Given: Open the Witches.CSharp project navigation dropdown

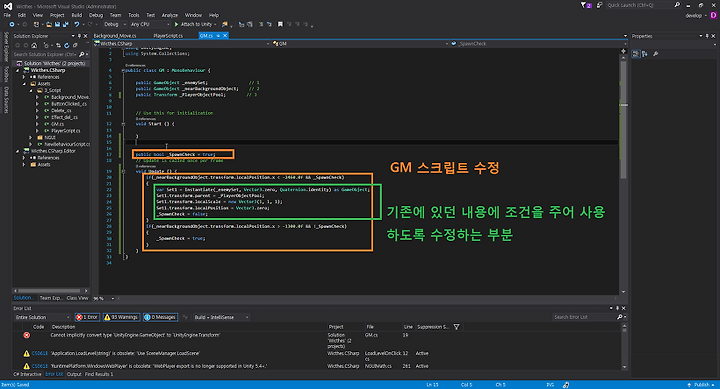Looking at the screenshot, I should (182, 44).
